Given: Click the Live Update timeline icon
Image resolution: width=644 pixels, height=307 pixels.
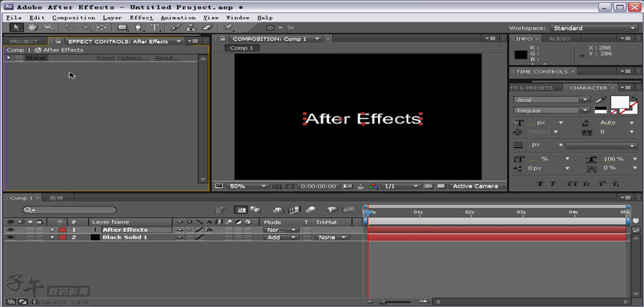Looking at the screenshot, I should pos(241,210).
